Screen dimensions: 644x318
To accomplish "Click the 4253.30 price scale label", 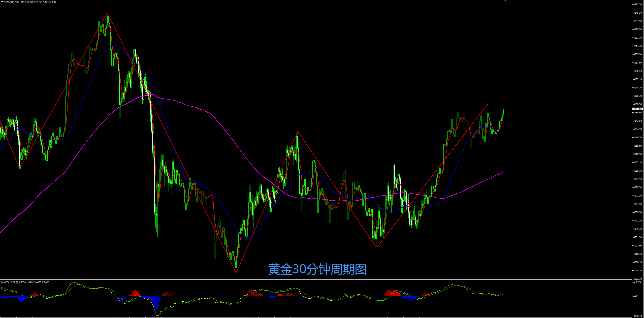I will (637, 5).
